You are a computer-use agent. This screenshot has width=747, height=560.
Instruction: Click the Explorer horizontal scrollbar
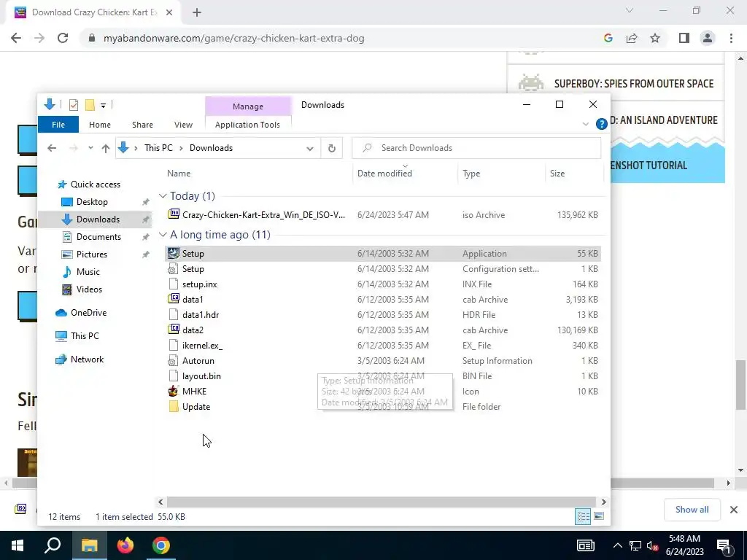point(382,502)
